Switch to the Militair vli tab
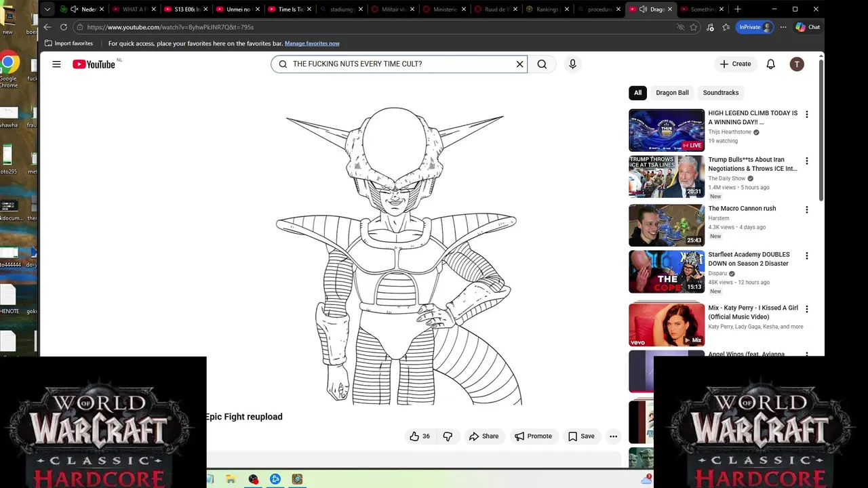This screenshot has height=488, width=868. click(x=393, y=9)
